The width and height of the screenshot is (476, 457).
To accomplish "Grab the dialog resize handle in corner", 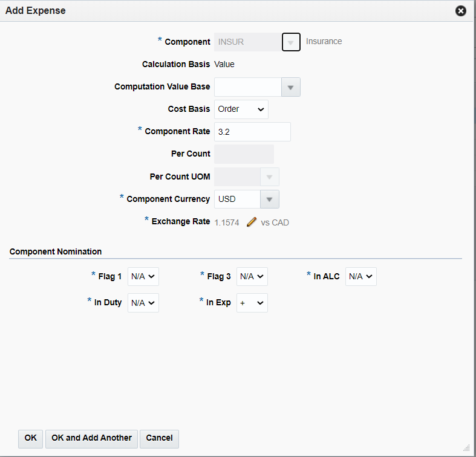I will pyautogui.click(x=466, y=447).
